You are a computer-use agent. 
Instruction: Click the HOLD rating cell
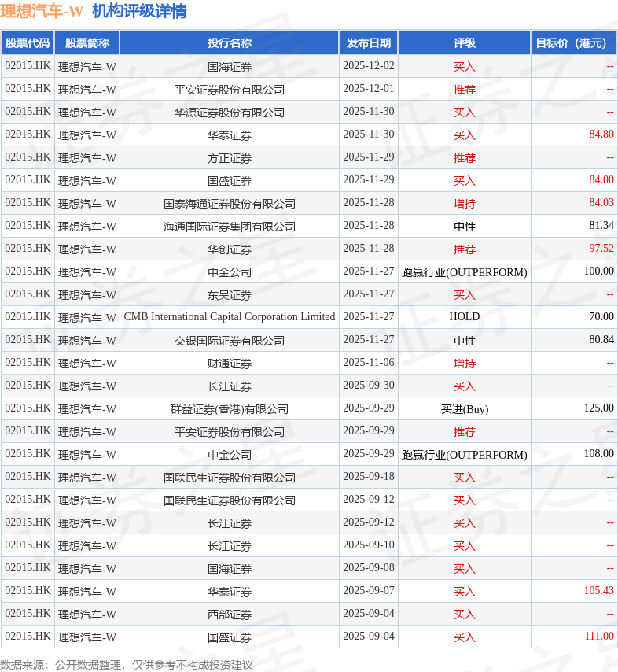[464, 316]
